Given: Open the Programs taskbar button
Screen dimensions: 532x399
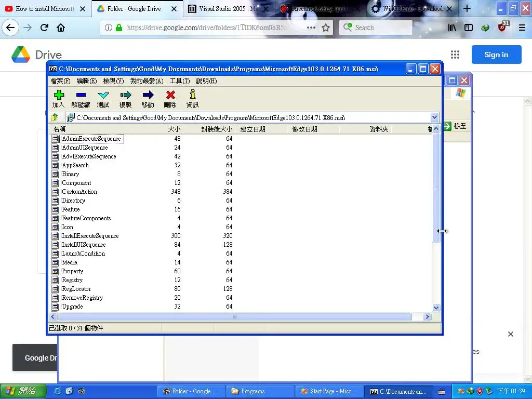Looking at the screenshot, I should click(260, 391).
